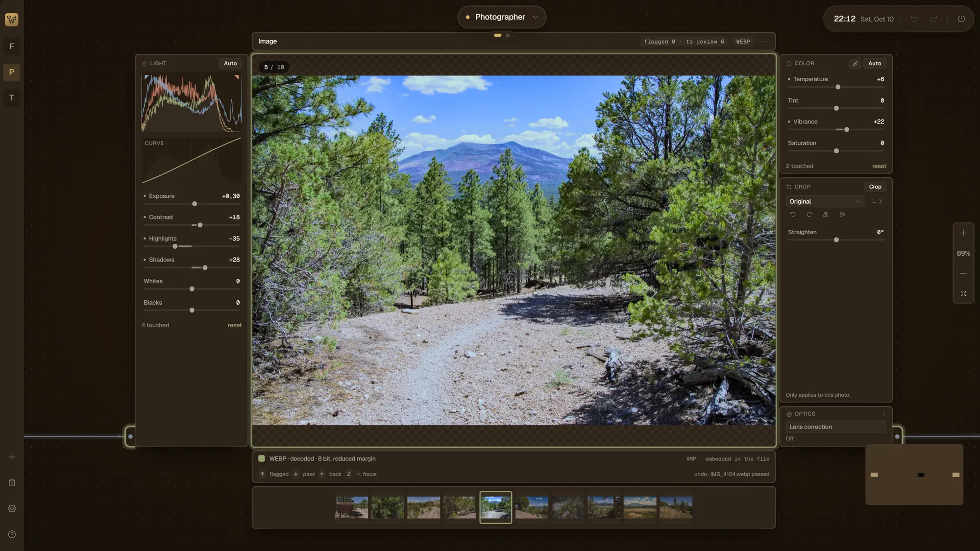Screen dimensions: 980x551
Task: Expand the Optics panel chevron
Action: tap(883, 414)
